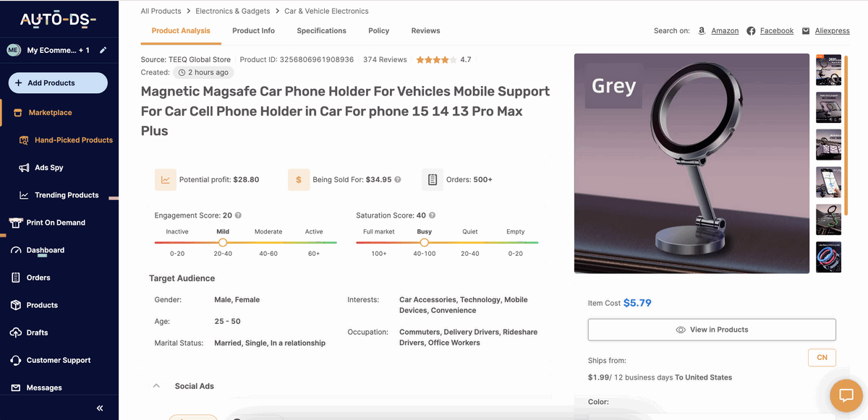Open the chat bubble widget
Screen dimensions: 868x420
[847, 395]
